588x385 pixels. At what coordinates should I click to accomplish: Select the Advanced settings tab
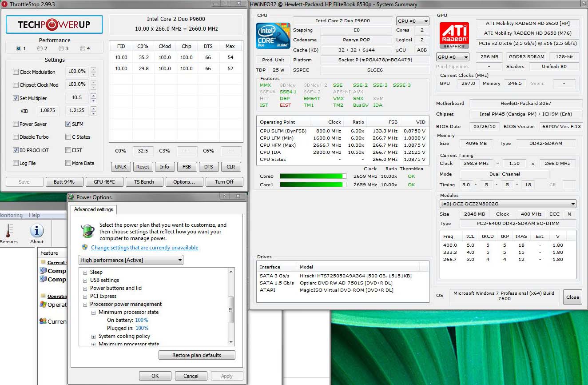[x=93, y=209]
